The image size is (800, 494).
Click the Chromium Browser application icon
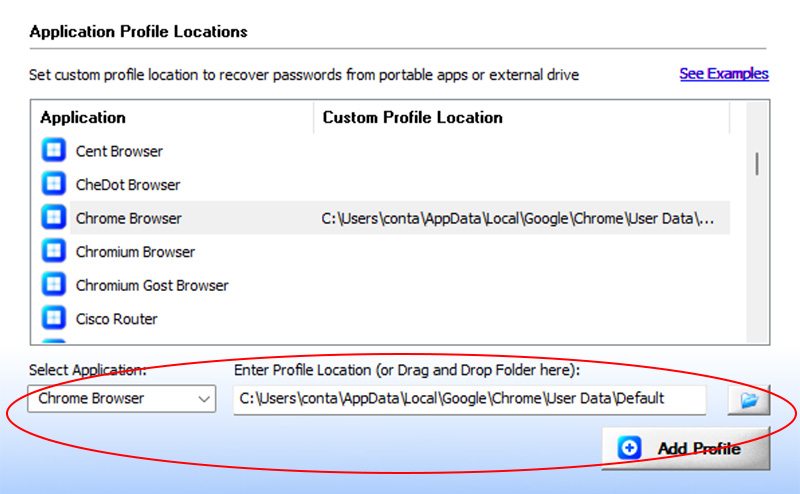coord(54,251)
